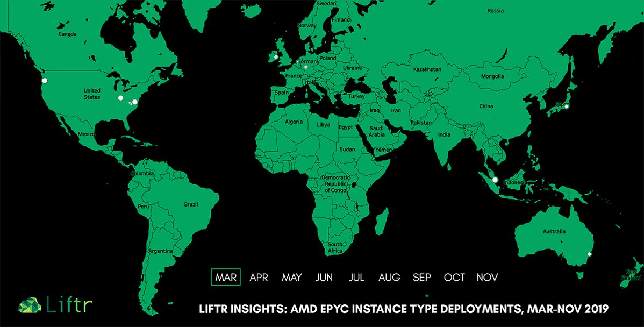
Task: Click the Liftr Insights title caption
Action: tap(403, 309)
